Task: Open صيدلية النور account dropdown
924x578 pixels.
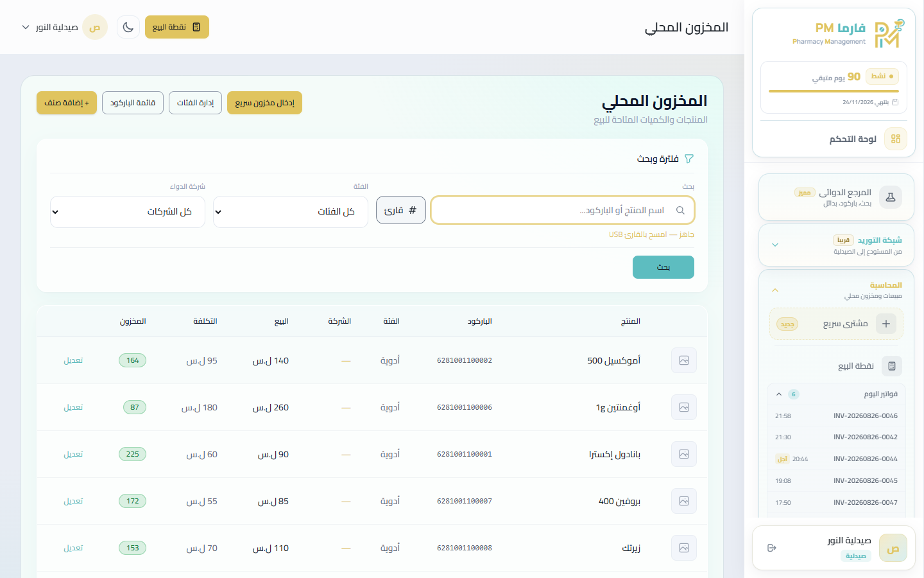Action: coord(50,27)
